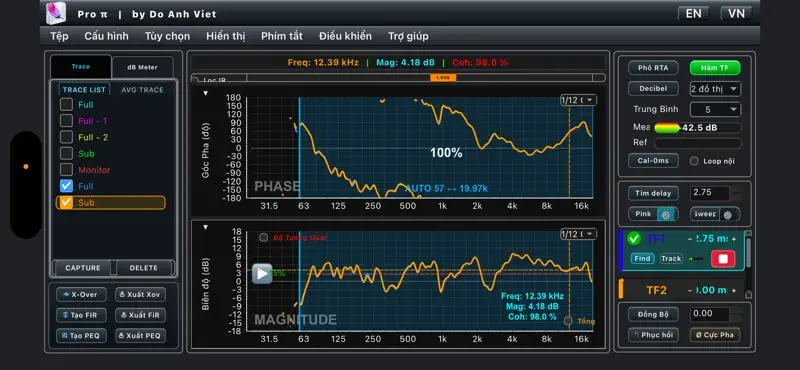Uncheck the blue Full trace checkbox
The height and width of the screenshot is (370, 800).
pos(66,186)
